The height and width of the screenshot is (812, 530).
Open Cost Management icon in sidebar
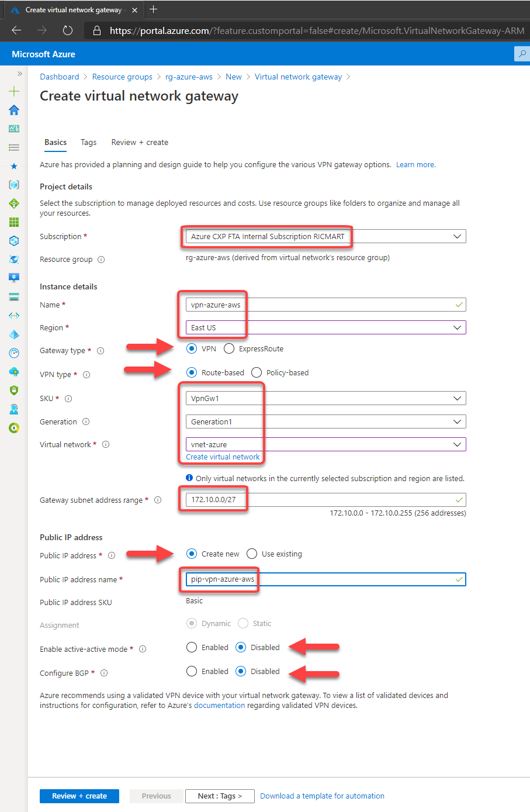coord(14,428)
